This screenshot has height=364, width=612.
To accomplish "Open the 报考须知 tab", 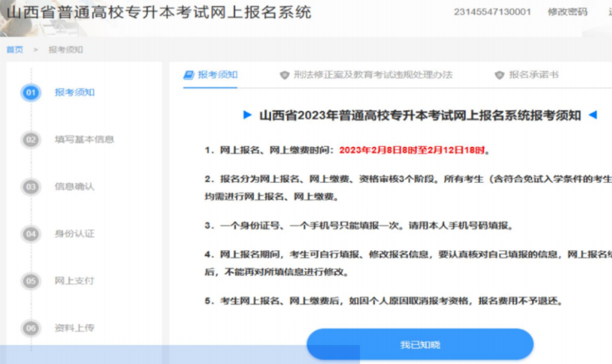I will [x=210, y=75].
